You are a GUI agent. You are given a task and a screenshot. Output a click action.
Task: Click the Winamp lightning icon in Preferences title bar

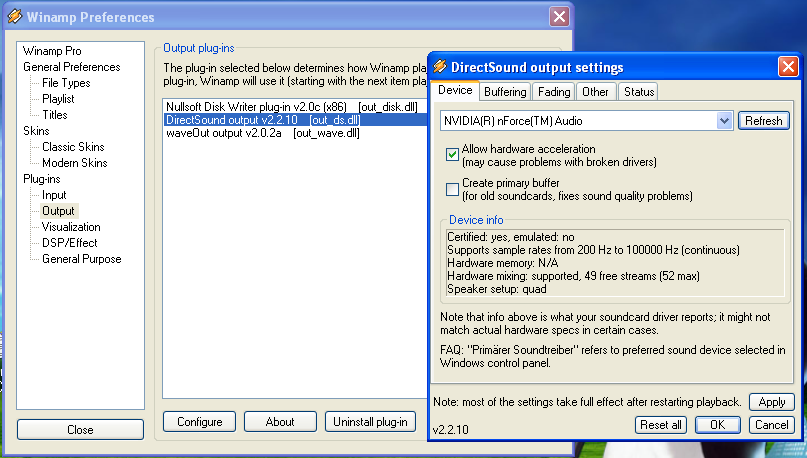tap(14, 16)
